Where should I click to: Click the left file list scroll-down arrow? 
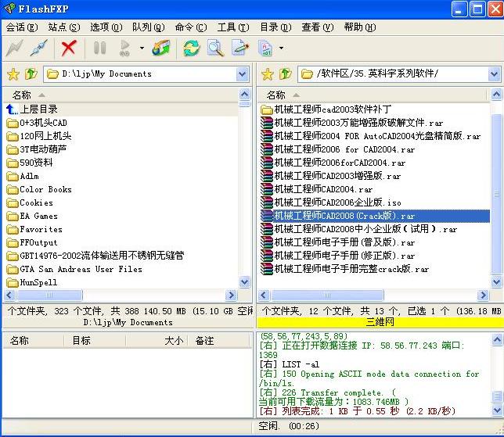(245, 282)
